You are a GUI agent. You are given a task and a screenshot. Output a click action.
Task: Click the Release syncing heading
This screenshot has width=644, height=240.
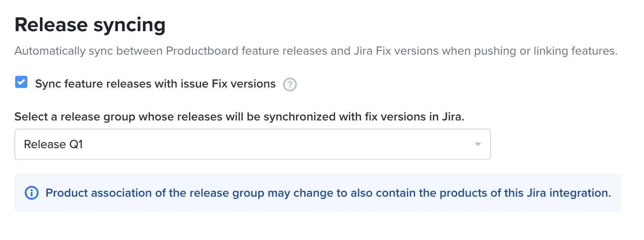90,25
